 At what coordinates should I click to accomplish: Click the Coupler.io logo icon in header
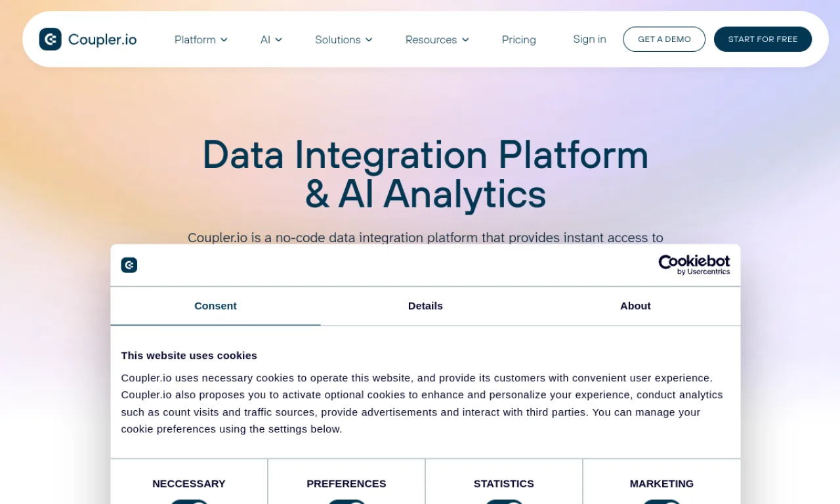51,39
